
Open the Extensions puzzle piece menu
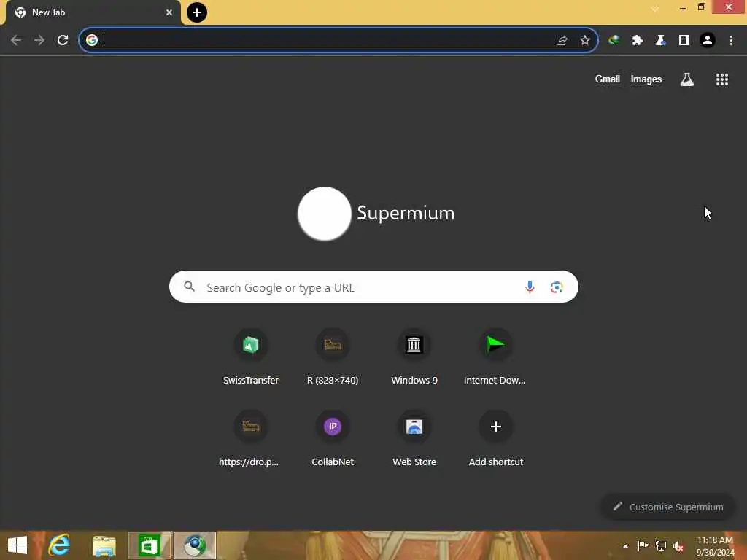point(637,41)
